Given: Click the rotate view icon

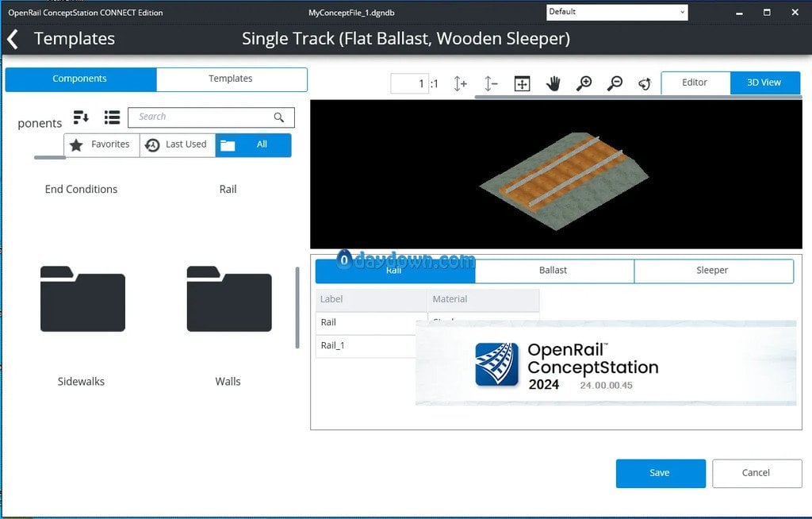Looking at the screenshot, I should (645, 83).
